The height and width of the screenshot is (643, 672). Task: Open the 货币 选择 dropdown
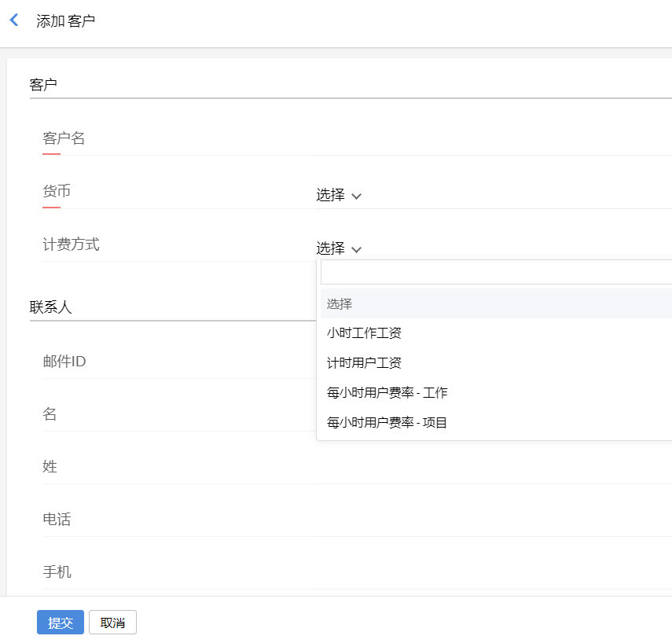point(339,196)
